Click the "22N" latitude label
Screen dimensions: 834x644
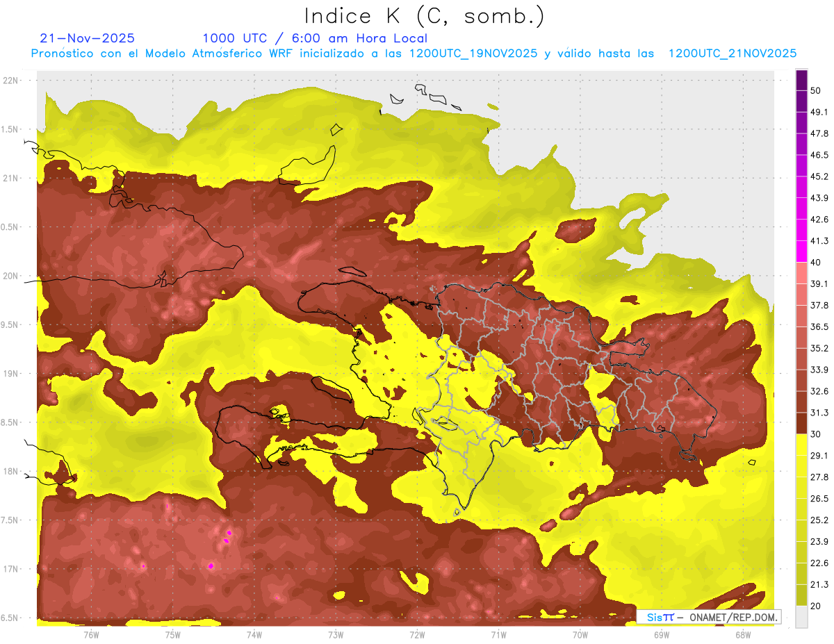(x=10, y=81)
